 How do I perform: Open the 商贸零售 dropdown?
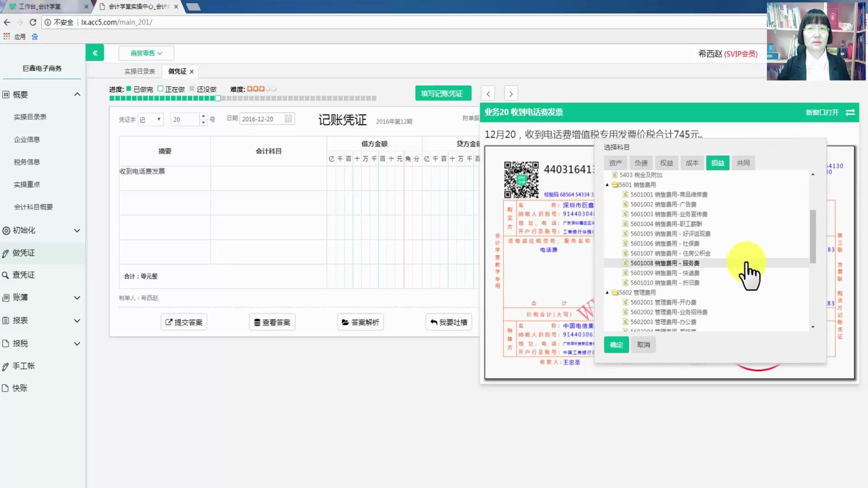(146, 53)
